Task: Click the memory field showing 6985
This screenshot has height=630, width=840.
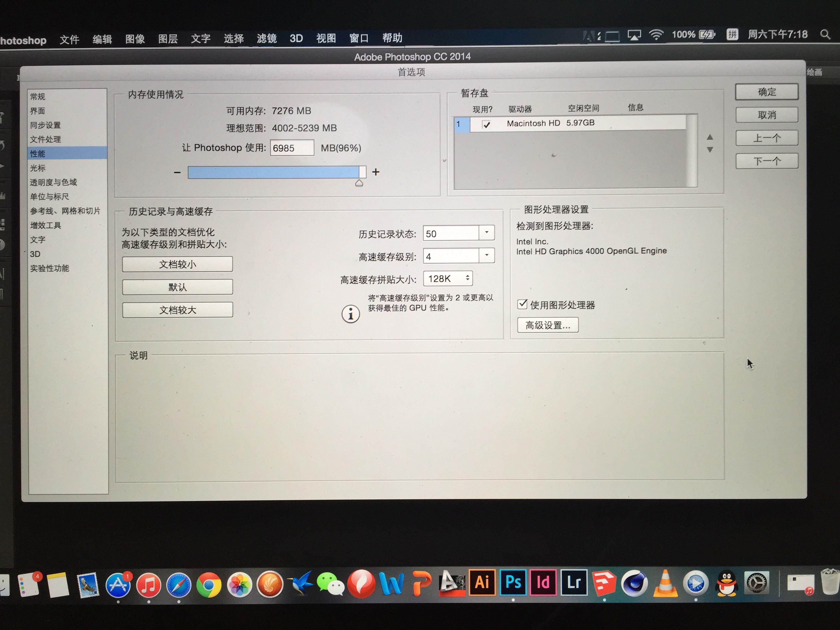Action: click(292, 148)
